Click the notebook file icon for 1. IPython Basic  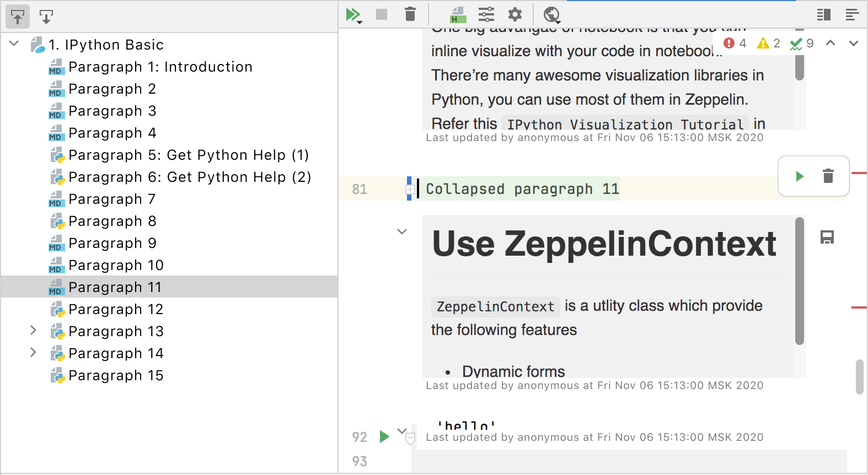[37, 45]
